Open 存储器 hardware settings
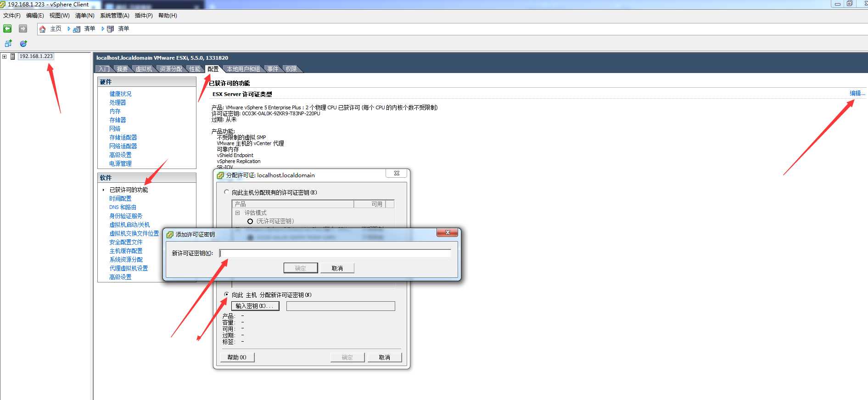This screenshot has width=868, height=400. [118, 120]
